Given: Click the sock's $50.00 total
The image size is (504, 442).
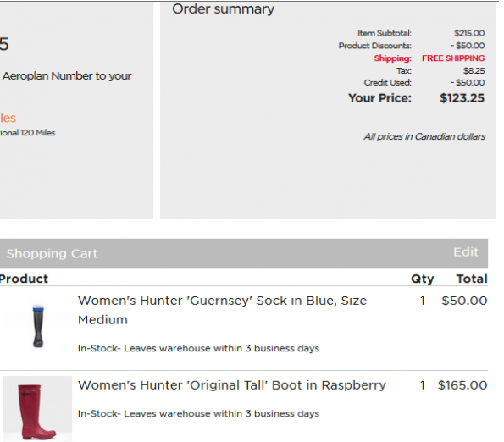Looking at the screenshot, I should (x=464, y=301).
